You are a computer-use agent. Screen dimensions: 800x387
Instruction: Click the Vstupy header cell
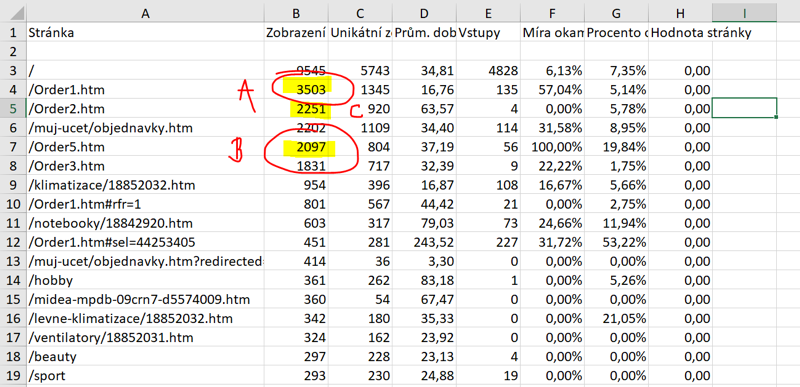pos(489,33)
